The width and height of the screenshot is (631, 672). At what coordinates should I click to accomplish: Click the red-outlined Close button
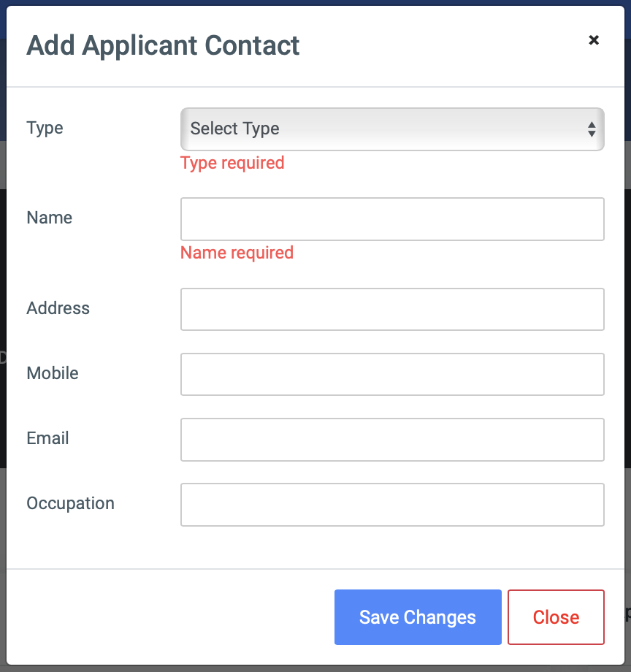point(556,617)
